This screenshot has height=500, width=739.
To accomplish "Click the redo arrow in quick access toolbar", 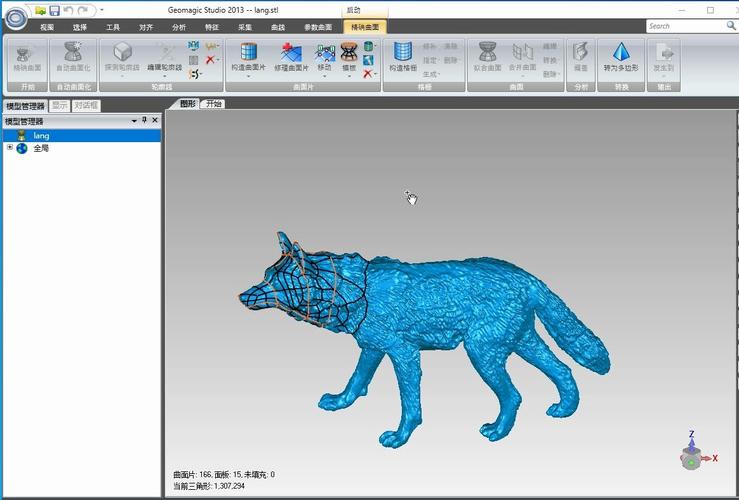I will pos(83,10).
